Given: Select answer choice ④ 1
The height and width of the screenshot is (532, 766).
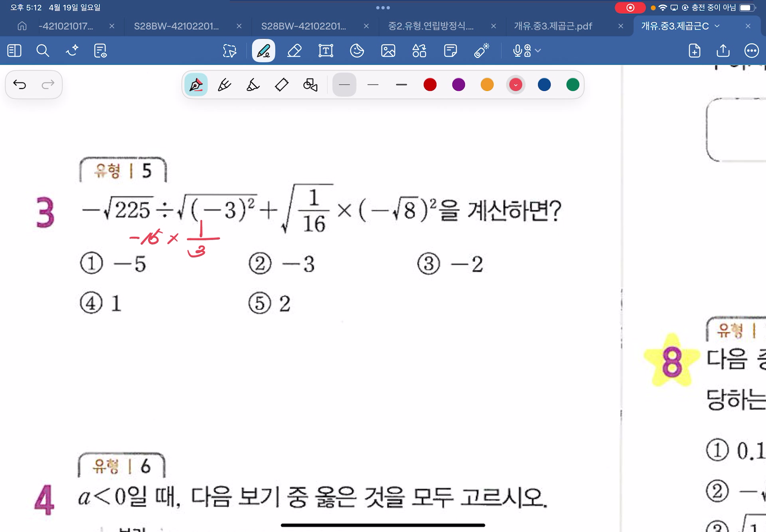Looking at the screenshot, I should [101, 303].
